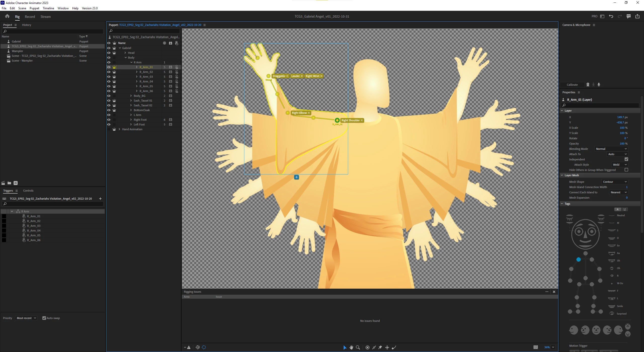Select the Hand tool in bottom toolbar

coord(351,347)
